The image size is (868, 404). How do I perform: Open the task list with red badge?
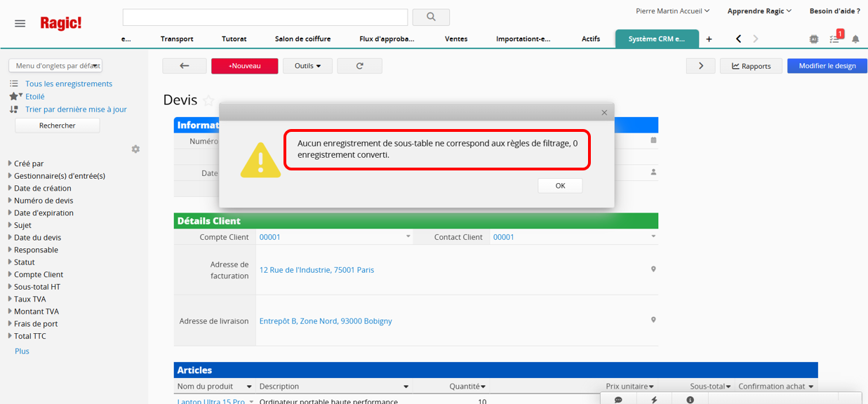click(834, 39)
